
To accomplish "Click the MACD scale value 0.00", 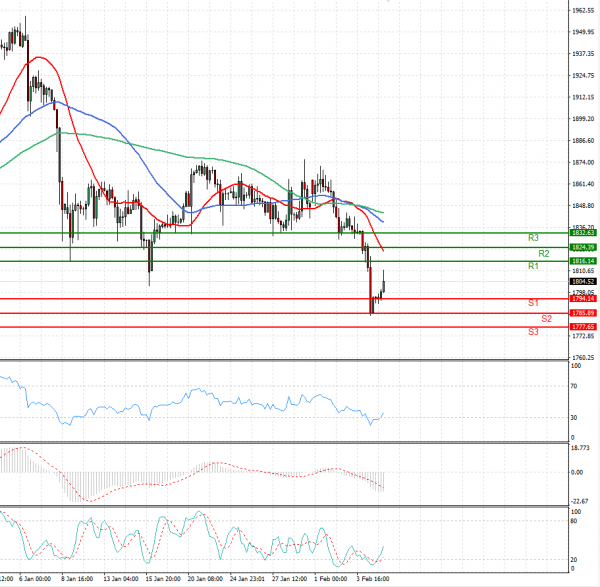I will pos(577,473).
